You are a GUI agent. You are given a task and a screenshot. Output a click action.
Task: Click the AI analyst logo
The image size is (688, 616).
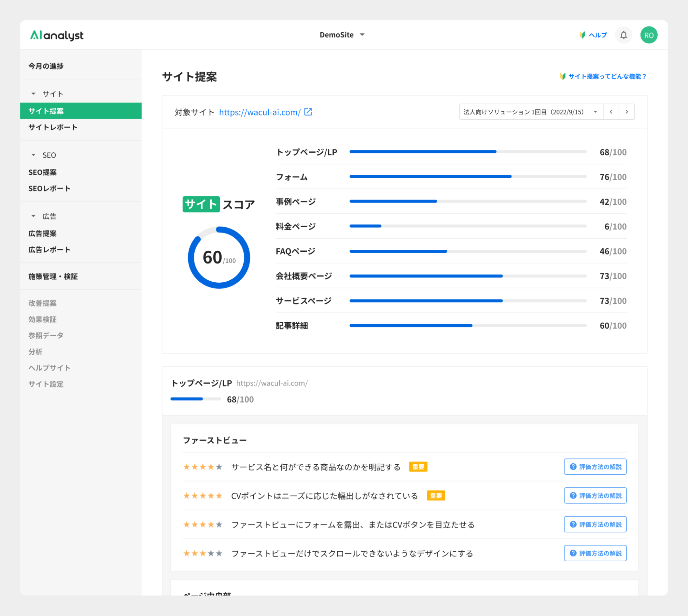pos(57,35)
